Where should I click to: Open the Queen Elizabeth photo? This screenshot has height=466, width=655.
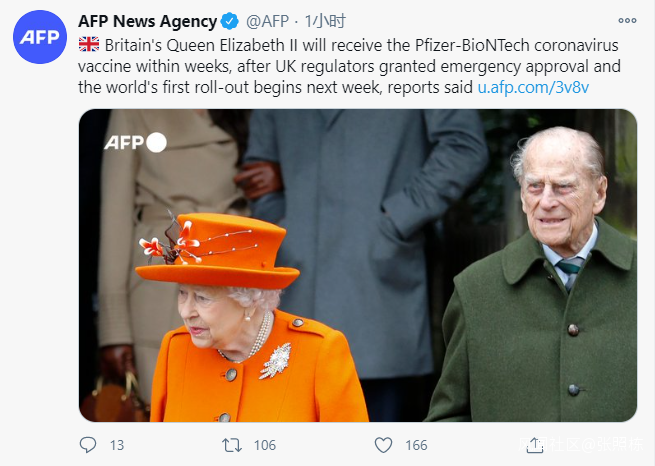[x=357, y=265]
